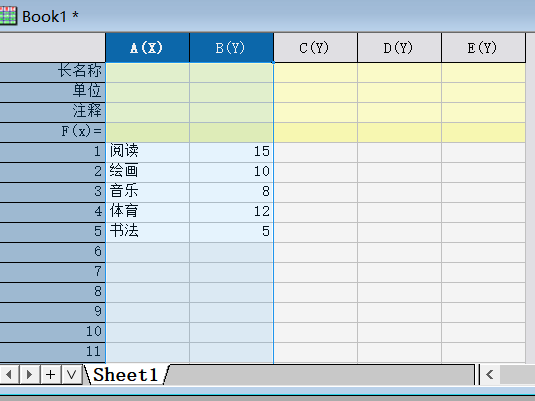
Task: Click the cell with value 12
Action: (x=231, y=212)
